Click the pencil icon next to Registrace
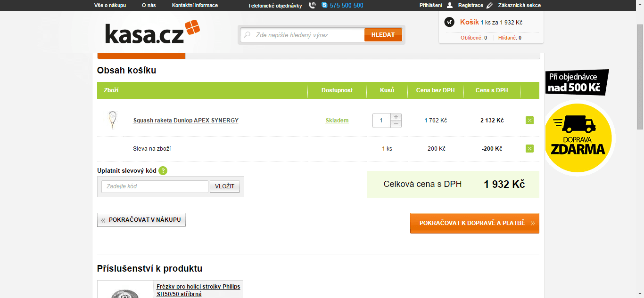 coord(489,5)
